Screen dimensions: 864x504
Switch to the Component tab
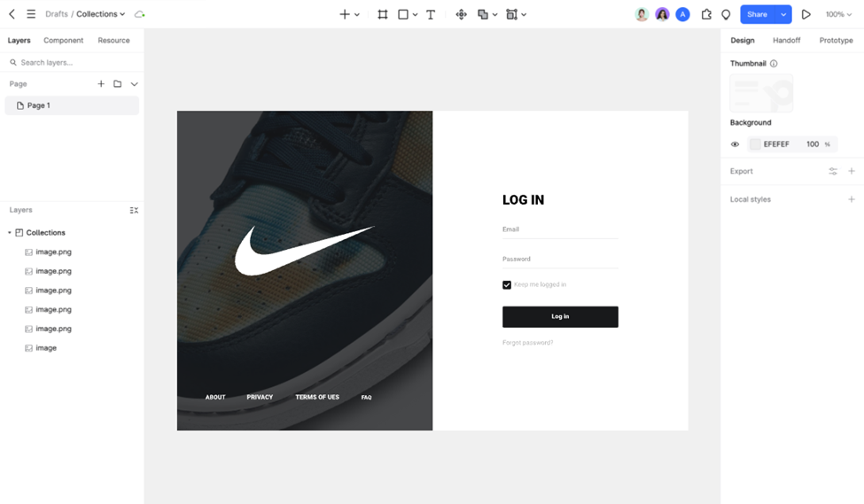[x=64, y=40]
